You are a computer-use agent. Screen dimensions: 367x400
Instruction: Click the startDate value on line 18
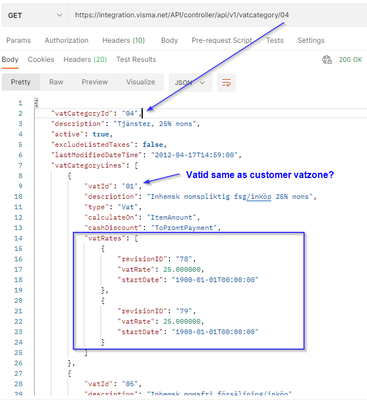215,280
